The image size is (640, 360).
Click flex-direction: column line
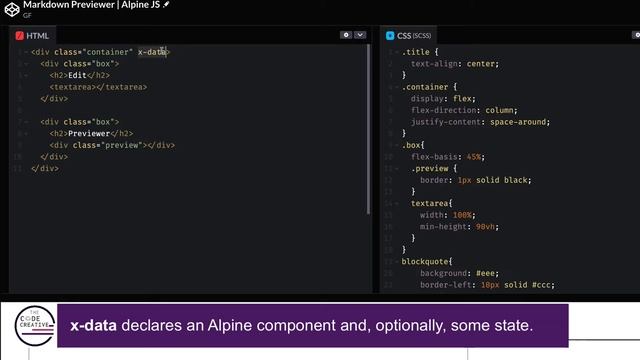464,110
